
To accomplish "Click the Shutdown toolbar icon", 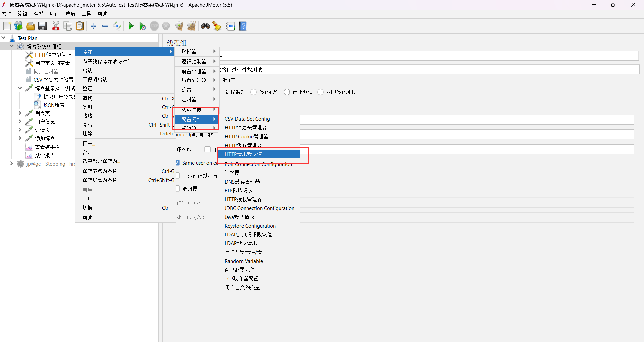I will [x=166, y=26].
